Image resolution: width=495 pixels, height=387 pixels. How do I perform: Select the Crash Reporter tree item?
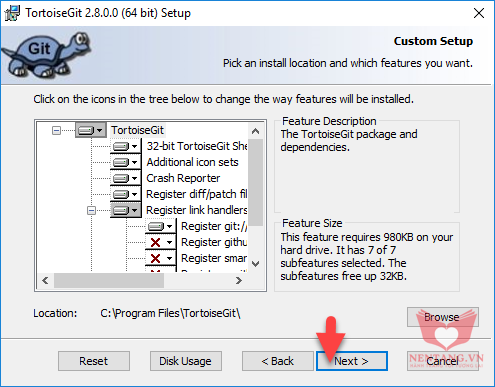pos(183,178)
